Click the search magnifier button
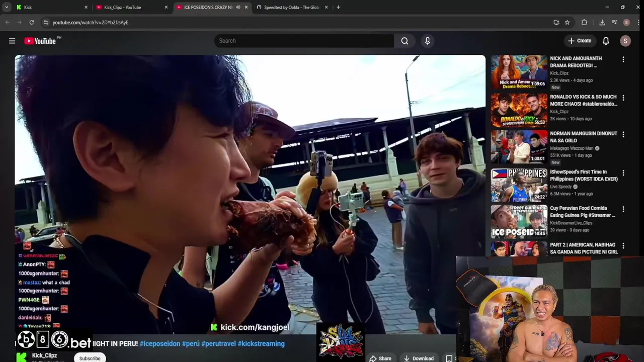 [405, 41]
